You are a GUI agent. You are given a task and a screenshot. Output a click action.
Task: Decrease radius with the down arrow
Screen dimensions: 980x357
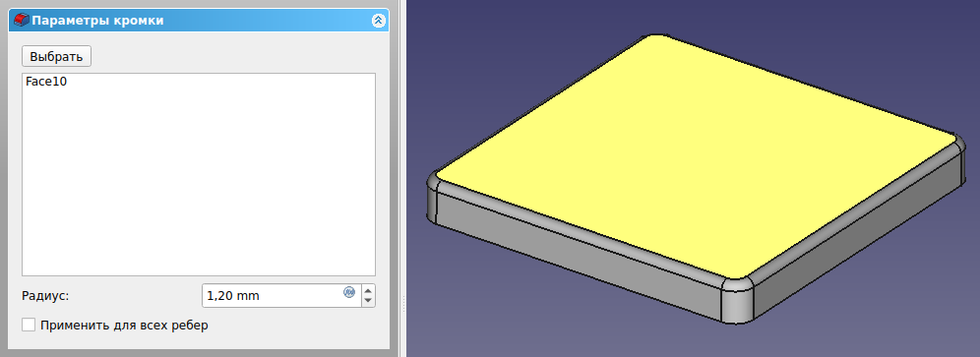(368, 301)
